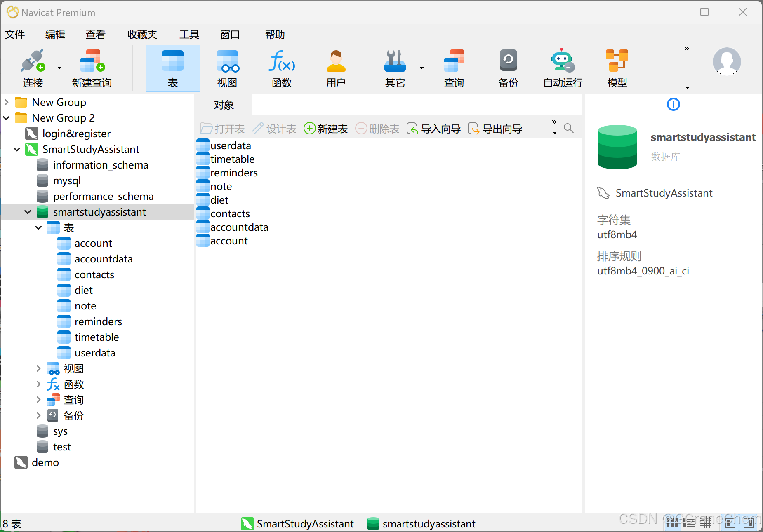Screen dimensions: 763x532
Task: Toggle list view icon in status bar
Action: 672,523
